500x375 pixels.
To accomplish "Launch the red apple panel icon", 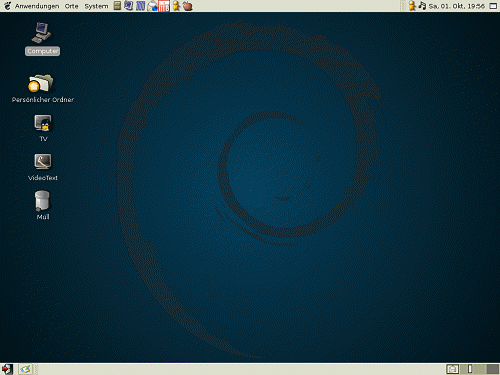I will (x=188, y=6).
